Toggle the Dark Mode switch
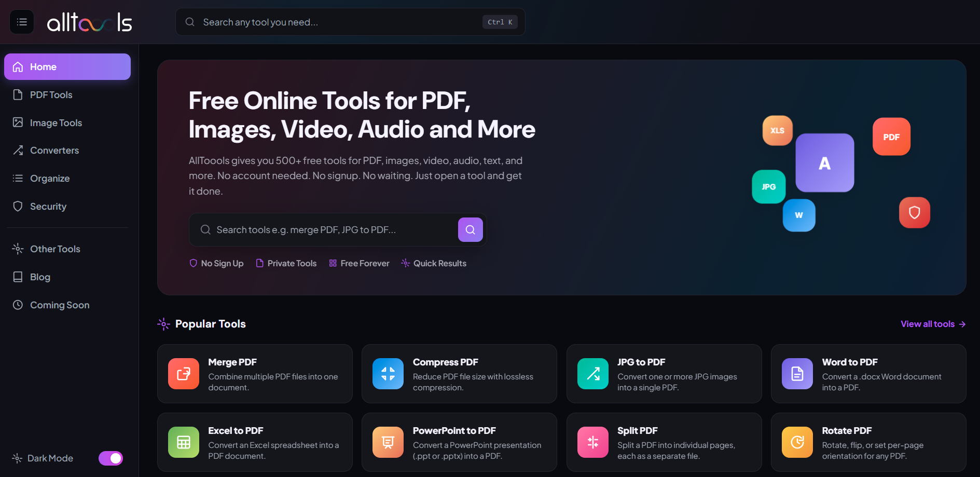Image resolution: width=980 pixels, height=477 pixels. (x=111, y=458)
